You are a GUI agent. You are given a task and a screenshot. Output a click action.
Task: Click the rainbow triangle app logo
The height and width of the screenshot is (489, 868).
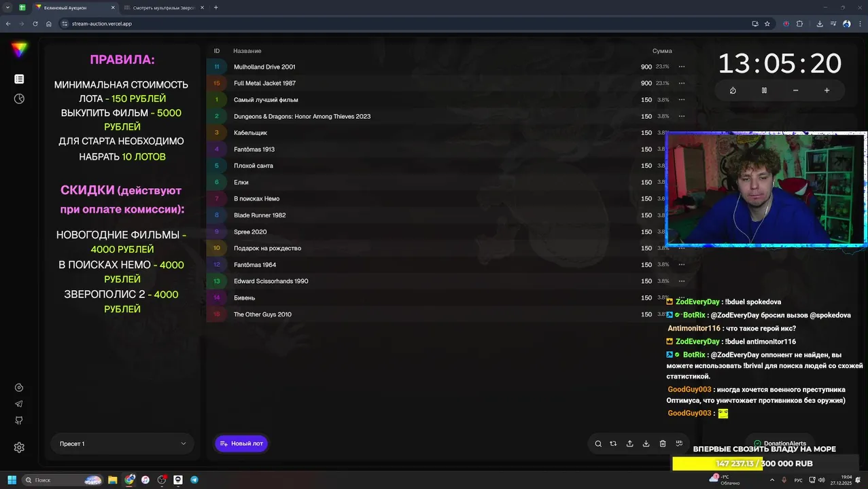tap(19, 50)
